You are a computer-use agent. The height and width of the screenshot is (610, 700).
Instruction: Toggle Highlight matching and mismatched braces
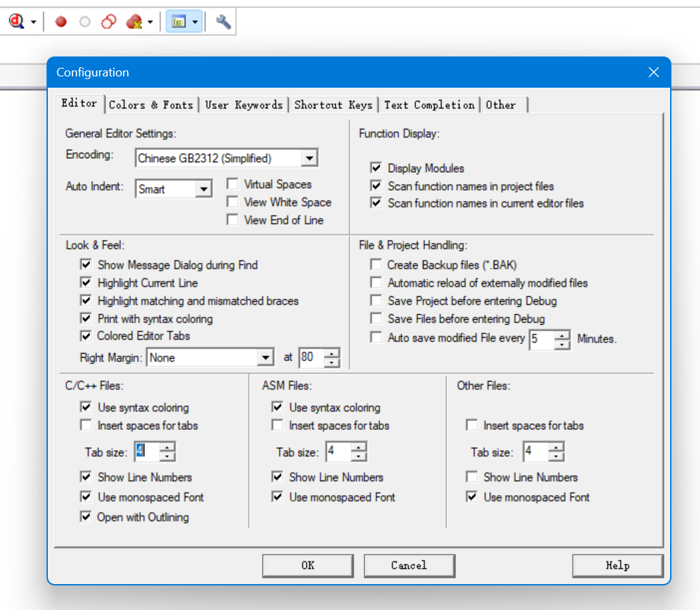coord(86,300)
